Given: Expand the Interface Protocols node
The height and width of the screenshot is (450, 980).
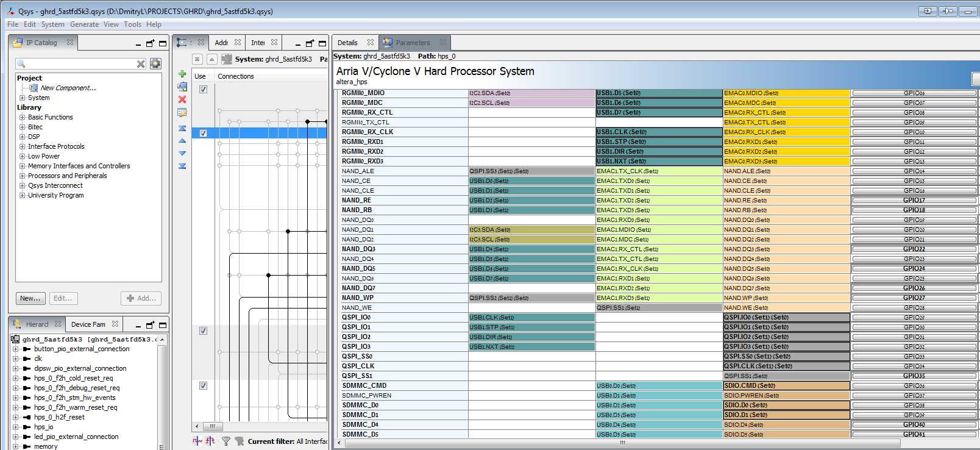Looking at the screenshot, I should [x=23, y=146].
